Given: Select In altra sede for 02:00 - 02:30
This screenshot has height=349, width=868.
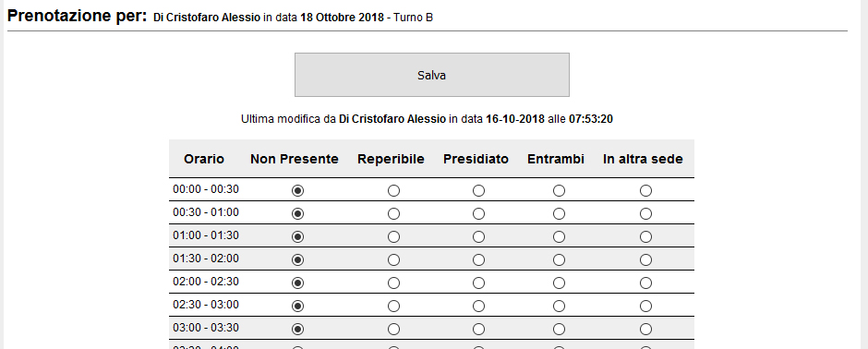Looking at the screenshot, I should point(645,283).
